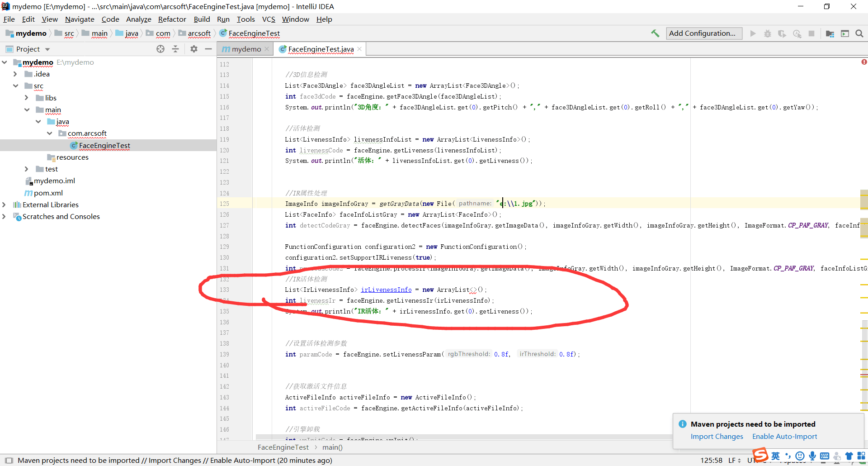Select Scroll from Source crosshair in Project panel
This screenshot has height=466, width=868.
[x=160, y=49]
